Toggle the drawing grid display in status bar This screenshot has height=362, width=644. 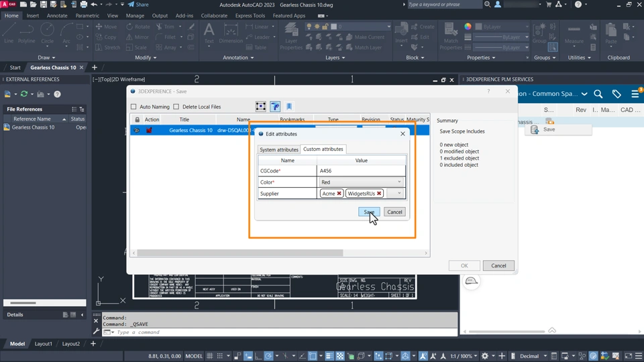pyautogui.click(x=210, y=356)
